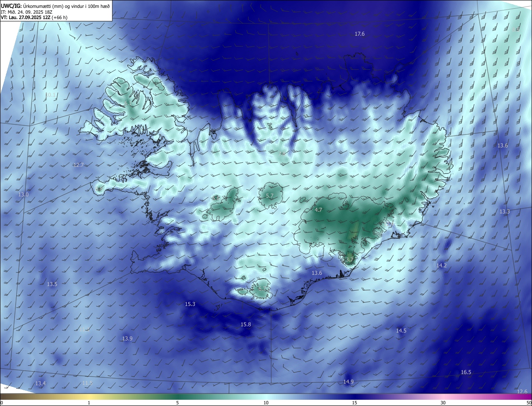Click the colorbar tick label 10
This screenshot has height=406, width=532.
tap(266, 403)
